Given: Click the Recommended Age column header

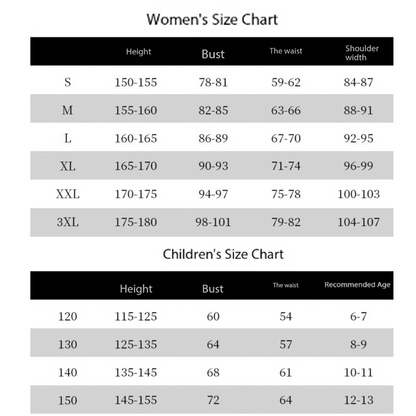Looking at the screenshot, I should coord(357,285).
